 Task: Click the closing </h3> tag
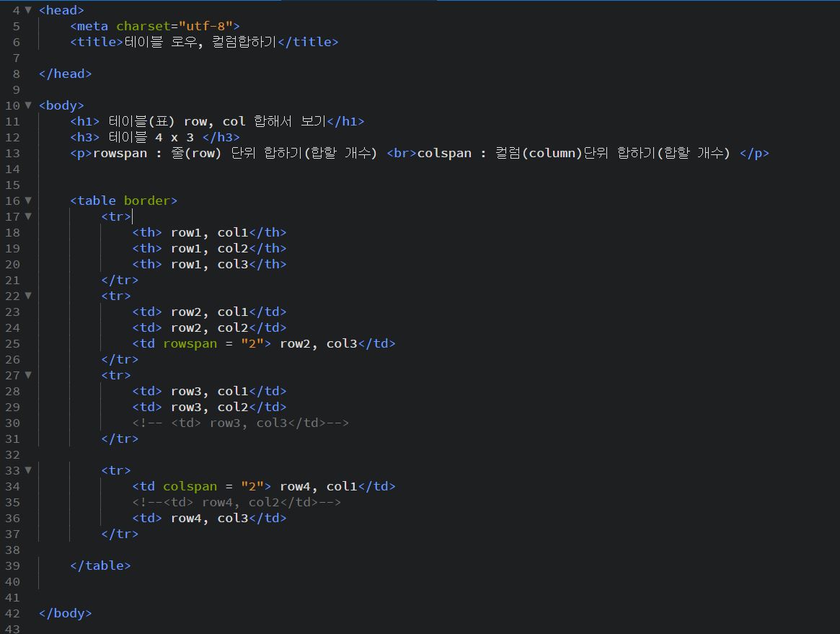[x=221, y=137]
